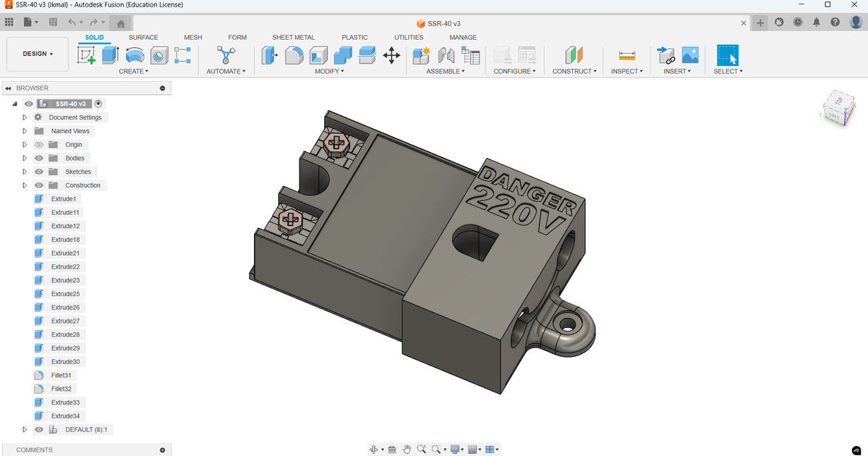
Task: Toggle visibility of the Bodies folder
Action: [39, 158]
